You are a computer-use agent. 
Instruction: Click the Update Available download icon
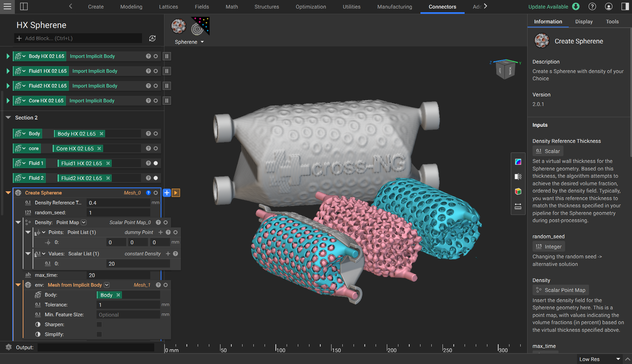click(576, 7)
